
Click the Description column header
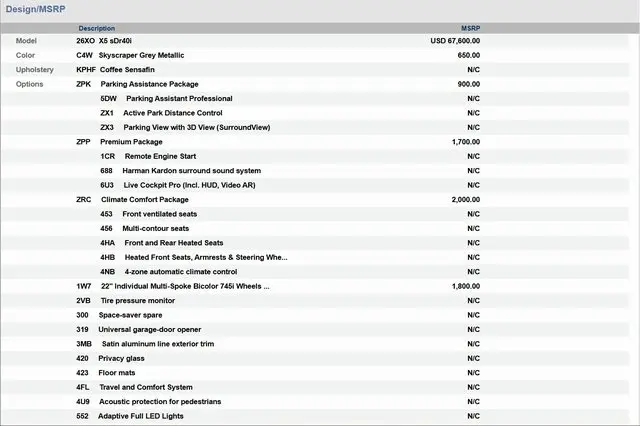[x=96, y=28]
